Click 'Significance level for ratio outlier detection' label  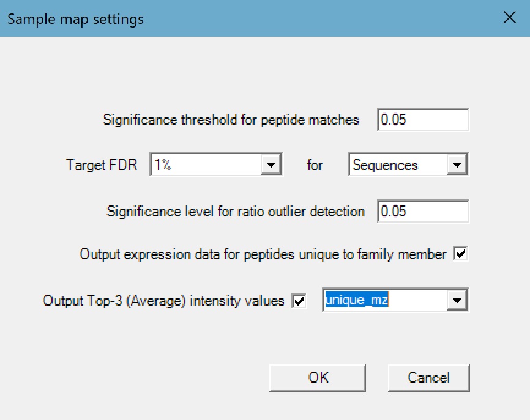tap(235, 212)
